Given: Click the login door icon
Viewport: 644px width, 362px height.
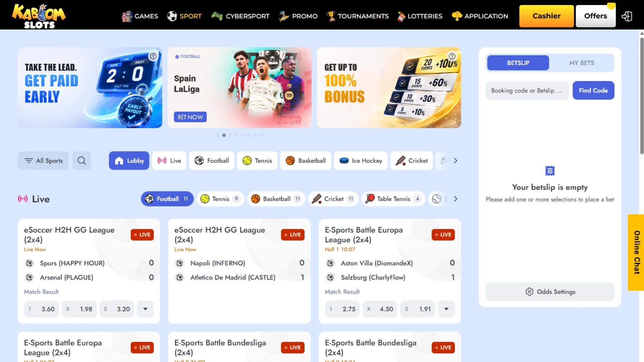Looking at the screenshot, I should tap(627, 16).
